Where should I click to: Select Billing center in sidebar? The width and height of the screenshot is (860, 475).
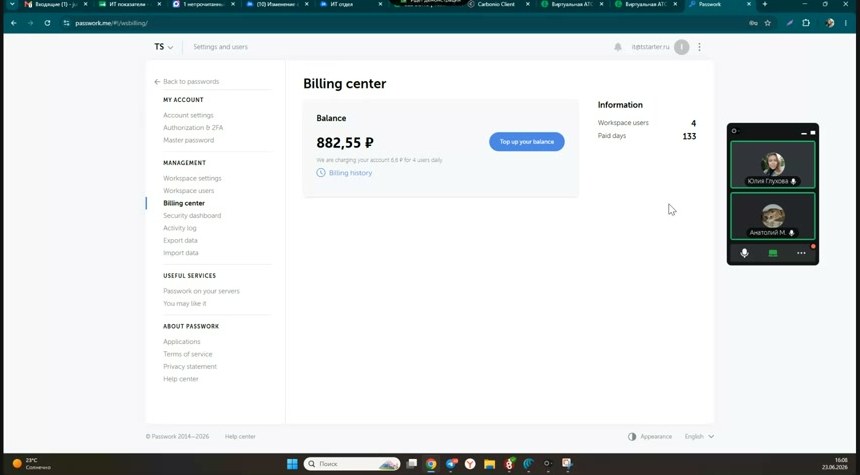click(184, 203)
